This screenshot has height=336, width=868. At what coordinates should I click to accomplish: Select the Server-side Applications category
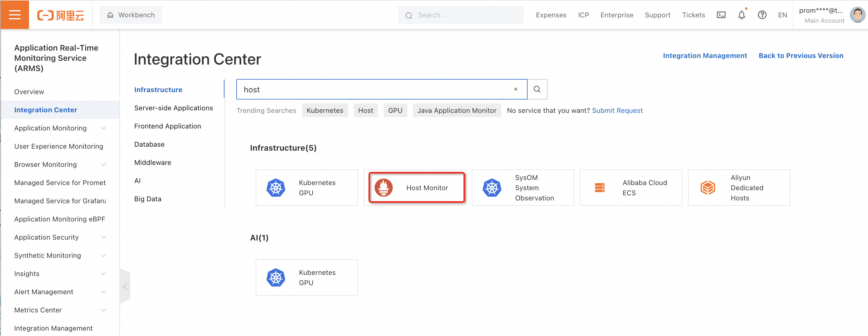coord(173,108)
